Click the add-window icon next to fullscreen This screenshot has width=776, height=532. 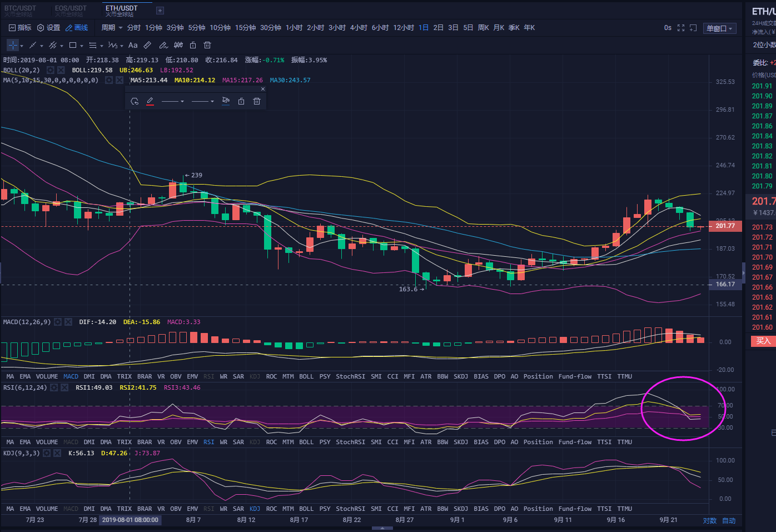693,28
